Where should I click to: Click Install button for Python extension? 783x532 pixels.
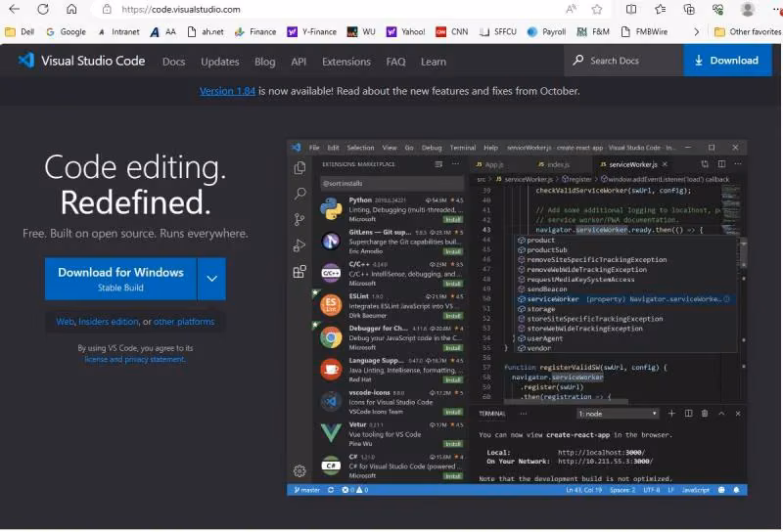[x=453, y=220]
